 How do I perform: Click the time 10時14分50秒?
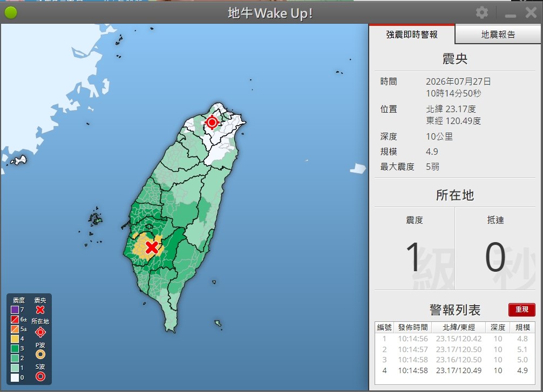pos(453,93)
